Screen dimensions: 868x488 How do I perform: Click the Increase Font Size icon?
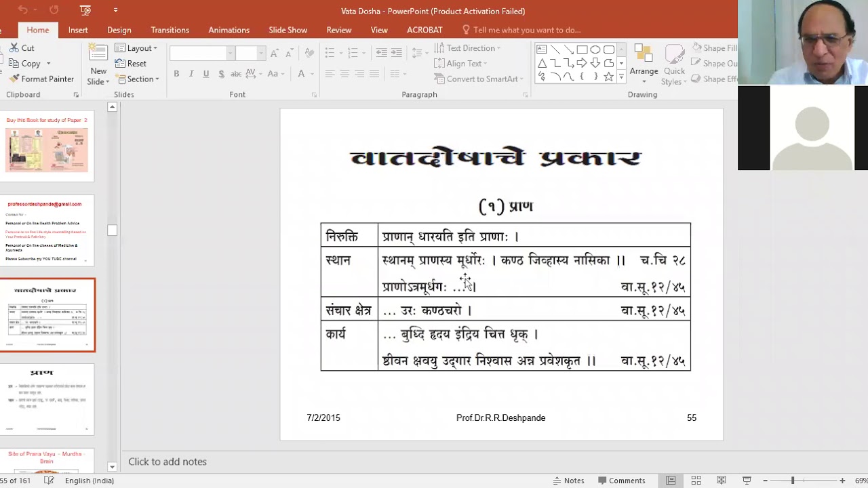click(274, 53)
